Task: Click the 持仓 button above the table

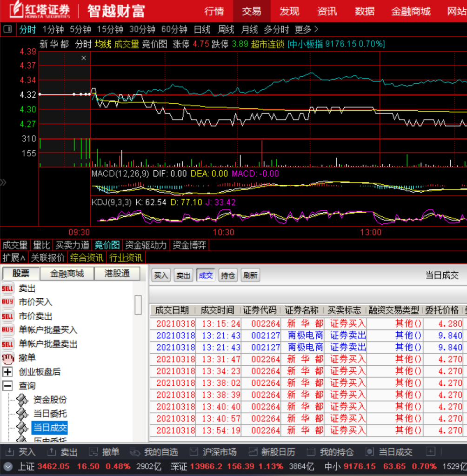Action: (228, 275)
